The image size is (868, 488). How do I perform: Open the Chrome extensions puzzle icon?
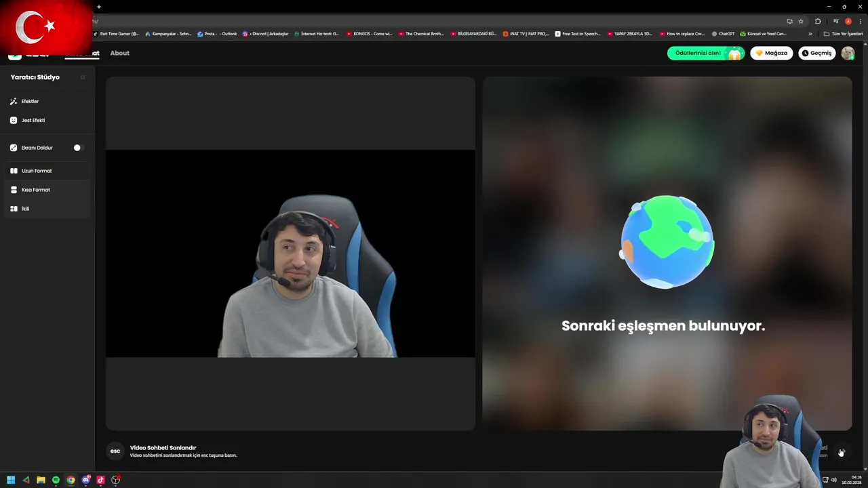coord(818,21)
